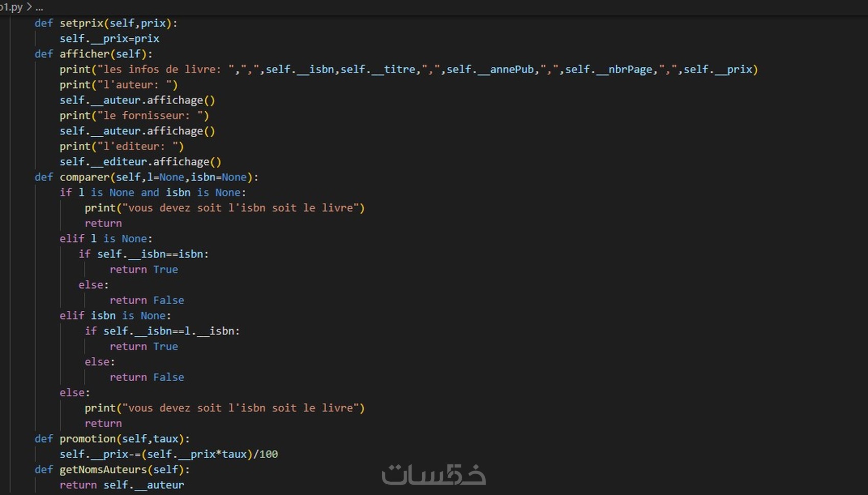The width and height of the screenshot is (868, 495).
Task: Place cursor on self.__prix=prix line
Action: (109, 38)
